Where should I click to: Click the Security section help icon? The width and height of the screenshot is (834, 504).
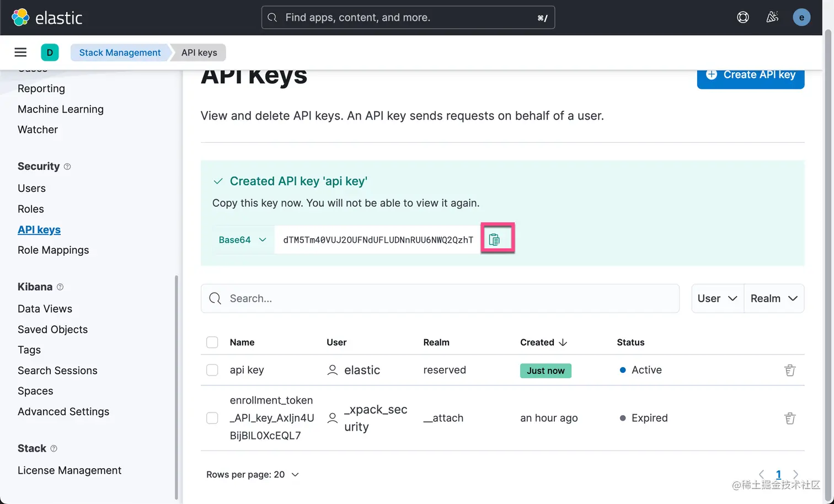[x=67, y=166]
